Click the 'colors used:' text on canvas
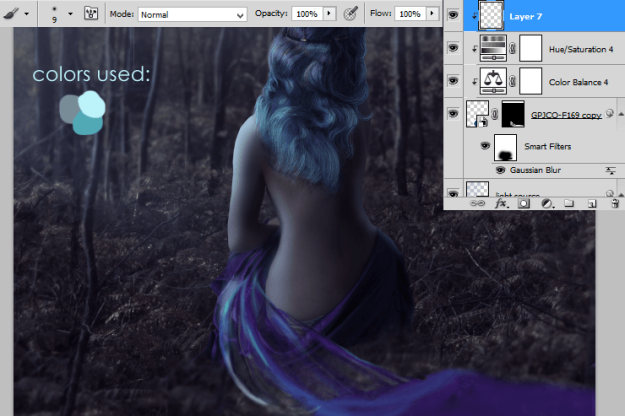 click(x=91, y=74)
